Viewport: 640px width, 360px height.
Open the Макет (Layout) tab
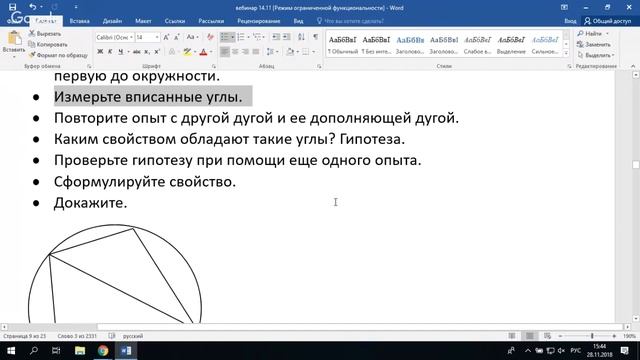tap(143, 21)
